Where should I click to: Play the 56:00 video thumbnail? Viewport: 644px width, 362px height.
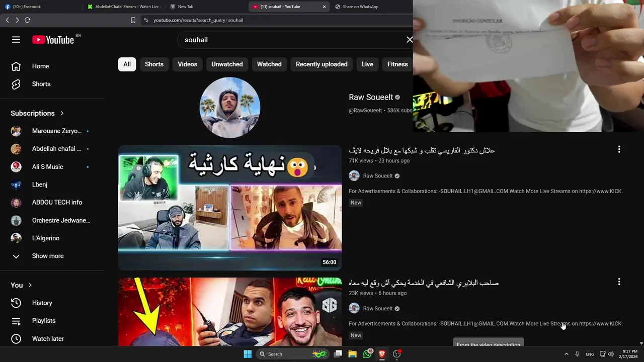(x=230, y=208)
